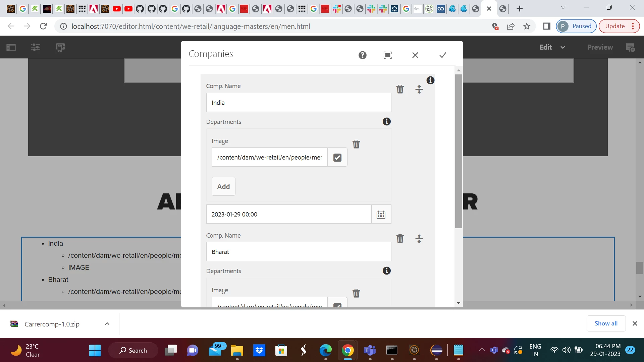Toggle side panel icon in AEM toolbar
Image resolution: width=644 pixels, height=362 pixels.
pos(11,47)
